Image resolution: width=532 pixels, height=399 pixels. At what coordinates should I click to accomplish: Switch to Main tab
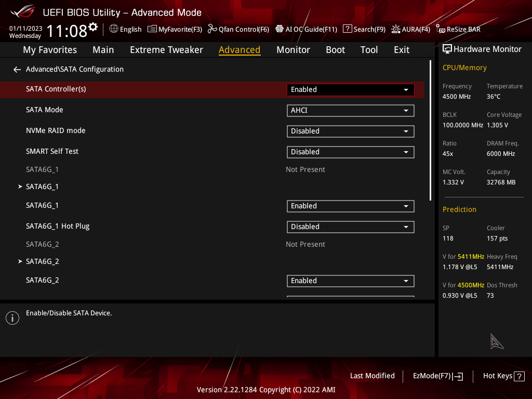103,50
